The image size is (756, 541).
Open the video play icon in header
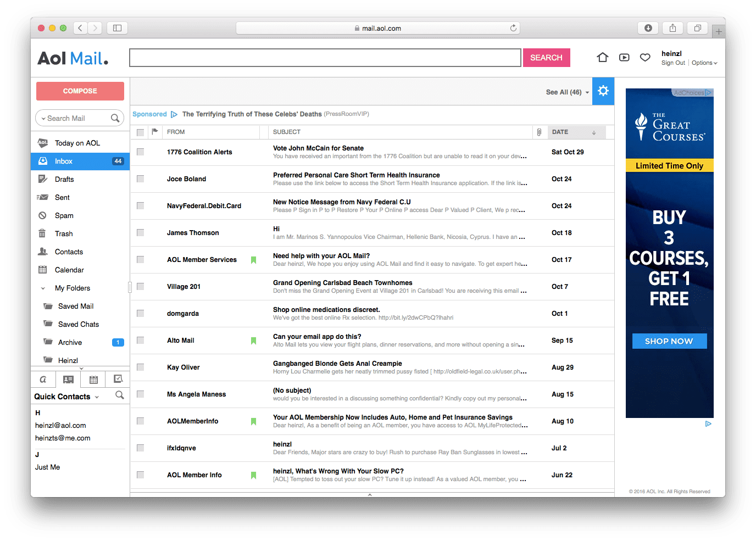[x=624, y=57]
